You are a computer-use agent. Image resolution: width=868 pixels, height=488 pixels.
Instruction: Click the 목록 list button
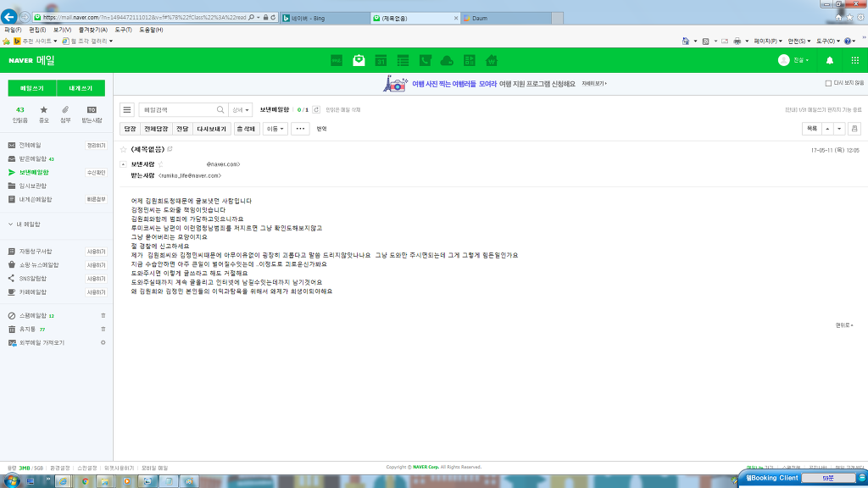[811, 129]
